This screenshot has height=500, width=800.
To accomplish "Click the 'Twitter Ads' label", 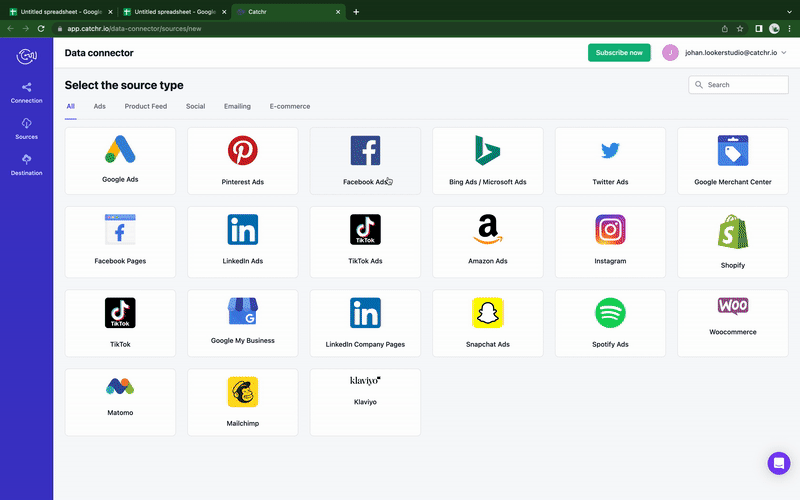I will point(610,182).
